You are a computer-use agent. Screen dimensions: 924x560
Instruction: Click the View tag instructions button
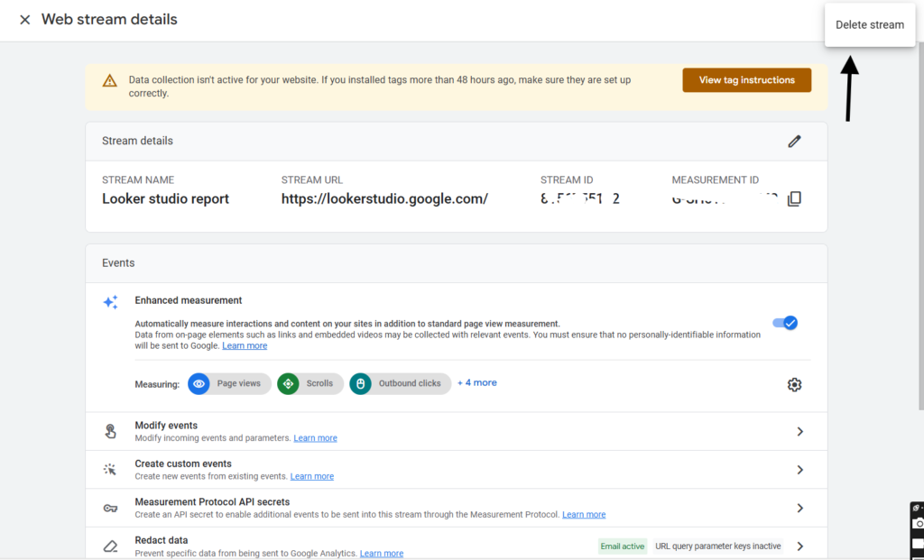click(x=746, y=80)
